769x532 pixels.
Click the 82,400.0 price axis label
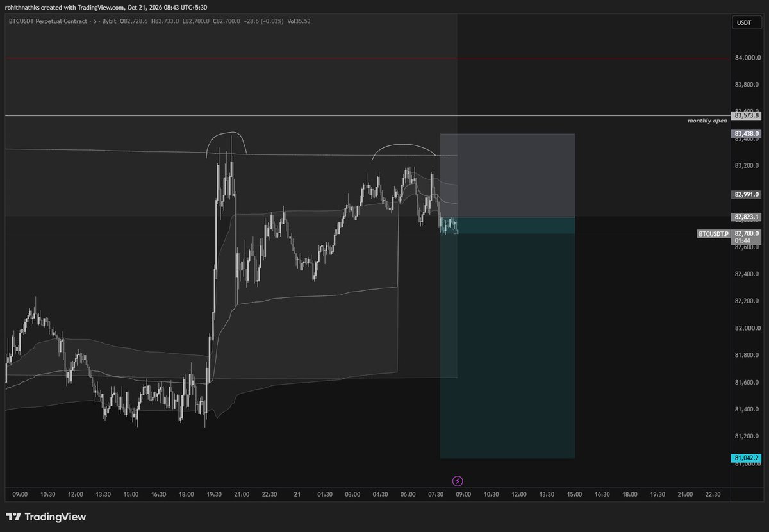[x=747, y=274]
